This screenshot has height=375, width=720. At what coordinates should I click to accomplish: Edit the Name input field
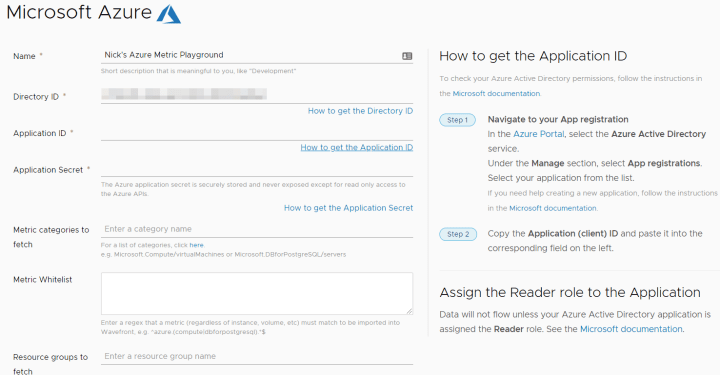(x=257, y=55)
